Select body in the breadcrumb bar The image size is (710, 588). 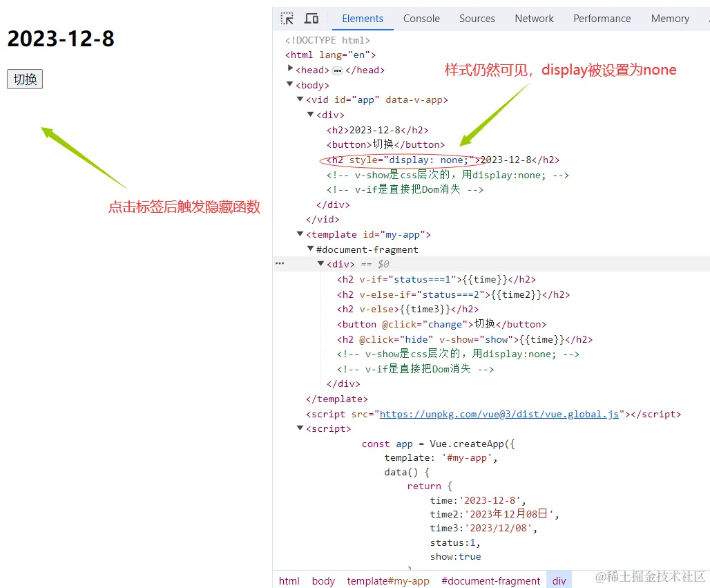[323, 581]
